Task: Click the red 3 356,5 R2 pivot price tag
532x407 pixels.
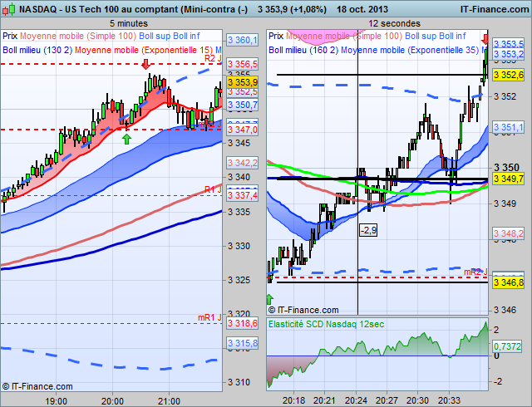Action: pos(242,64)
